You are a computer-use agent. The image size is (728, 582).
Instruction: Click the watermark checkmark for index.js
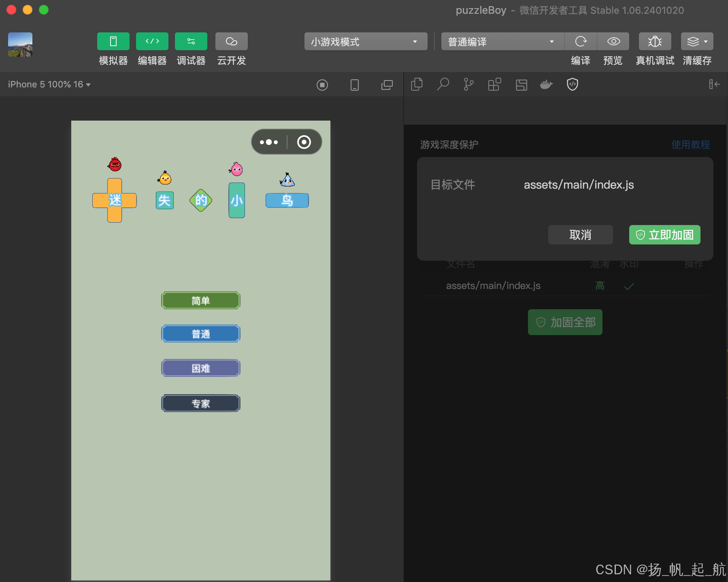(x=629, y=287)
